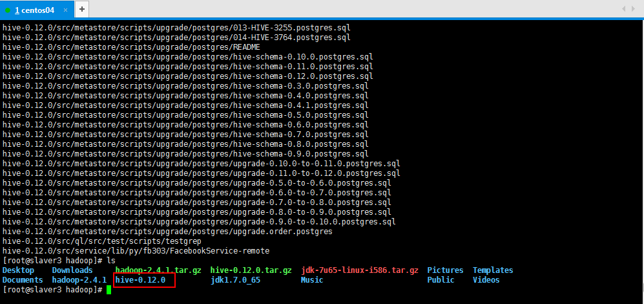This screenshot has height=304, width=644.
Task: Click the '[root@slaver3 hadoop]# ls' command line
Action: (x=59, y=261)
